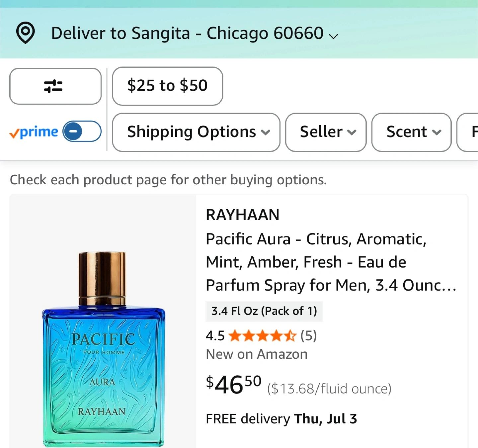Click the RAYHAAN brand name
The width and height of the screenshot is (478, 448).
243,215
